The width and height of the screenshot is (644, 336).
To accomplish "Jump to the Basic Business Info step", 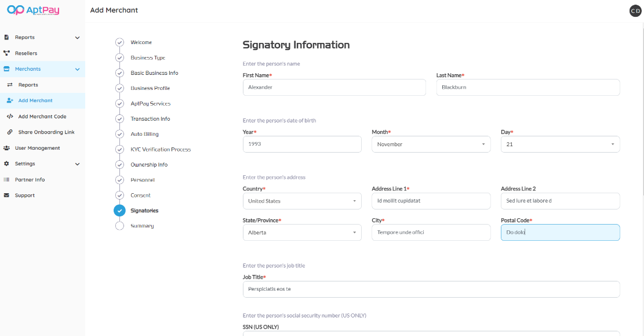I will pos(154,73).
